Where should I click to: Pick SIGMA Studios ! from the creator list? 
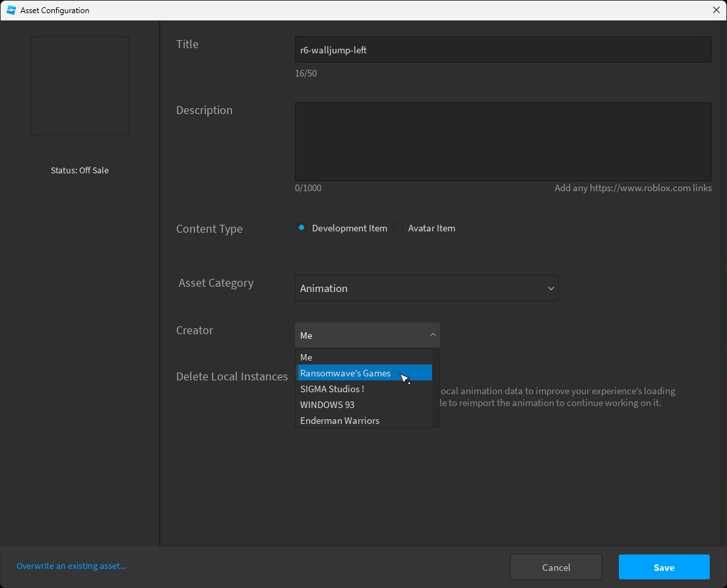click(x=364, y=389)
